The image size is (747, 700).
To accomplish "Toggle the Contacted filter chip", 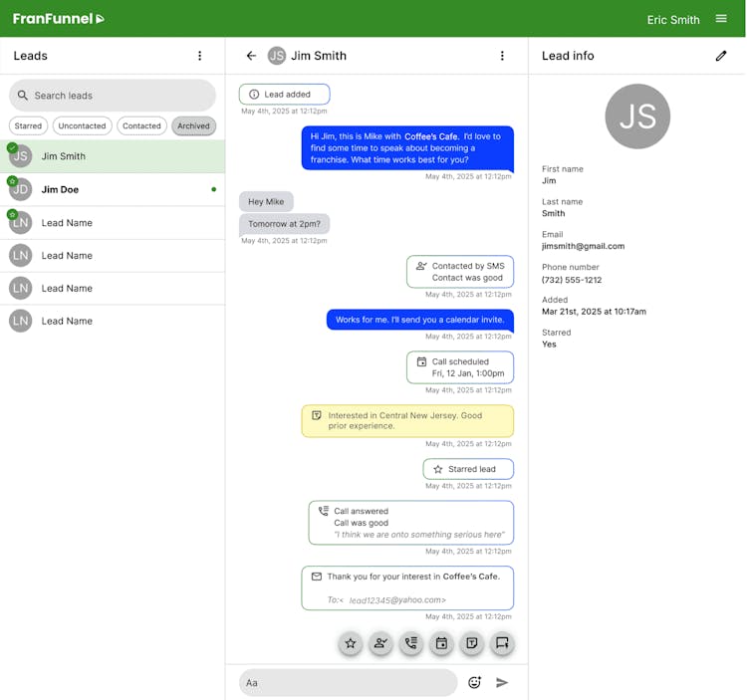I will coord(141,126).
